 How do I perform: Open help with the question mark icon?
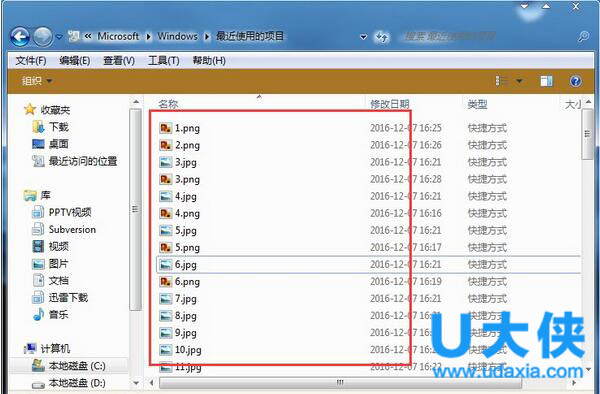576,81
